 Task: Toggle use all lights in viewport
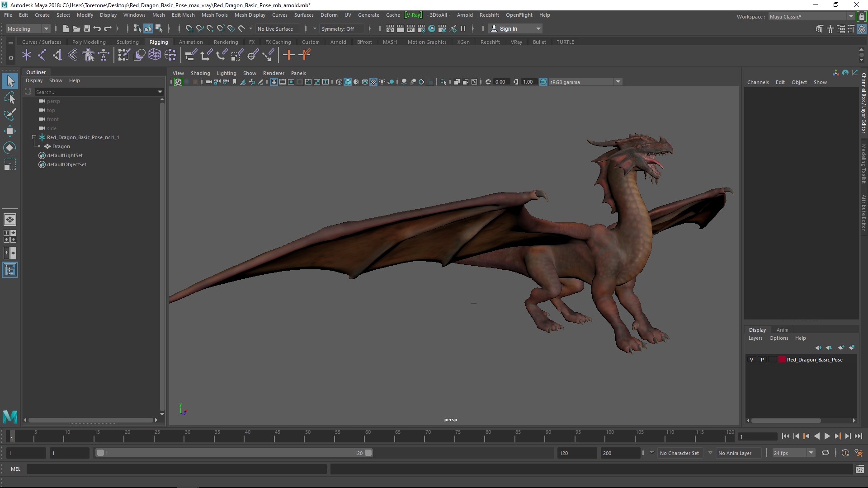click(x=382, y=82)
